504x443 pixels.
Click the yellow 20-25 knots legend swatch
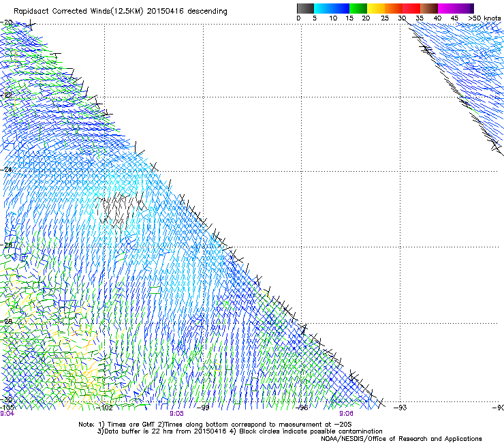tap(376, 8)
